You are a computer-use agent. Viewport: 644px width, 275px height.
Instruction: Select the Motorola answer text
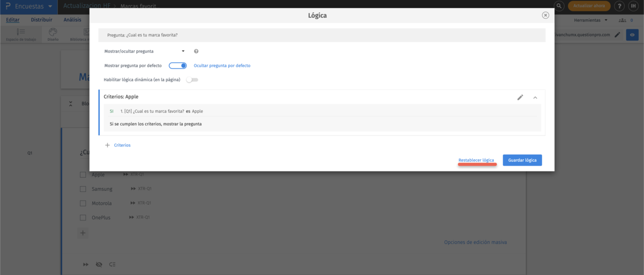point(101,204)
